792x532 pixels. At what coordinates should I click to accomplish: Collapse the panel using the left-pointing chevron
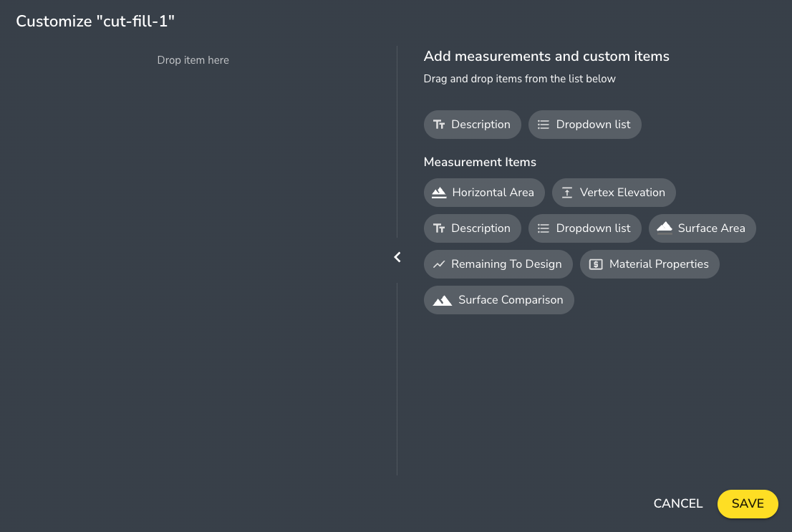coord(397,256)
